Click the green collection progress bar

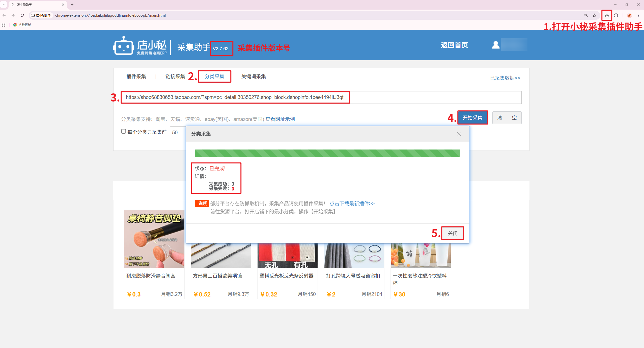[x=327, y=153]
